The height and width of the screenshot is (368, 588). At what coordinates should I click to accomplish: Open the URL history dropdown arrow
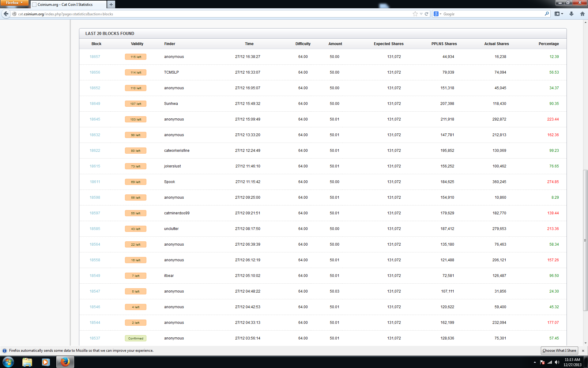[x=421, y=14]
